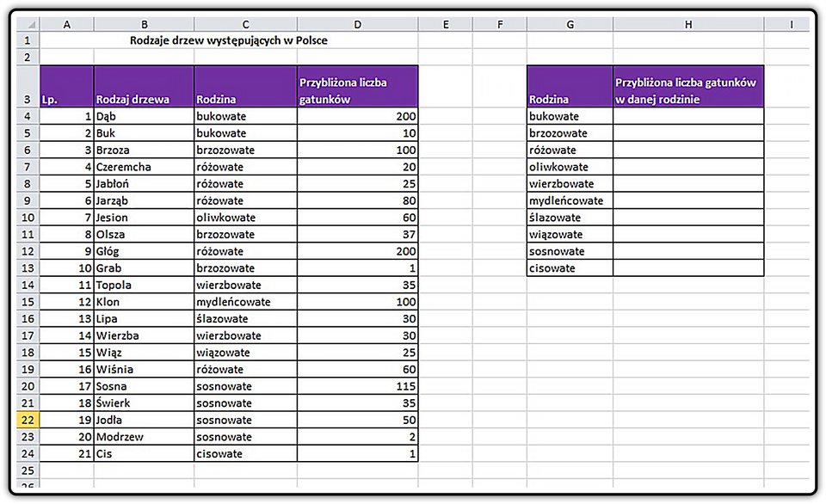Select the 'Jodła' cell
The image size is (826, 504).
click(x=144, y=420)
